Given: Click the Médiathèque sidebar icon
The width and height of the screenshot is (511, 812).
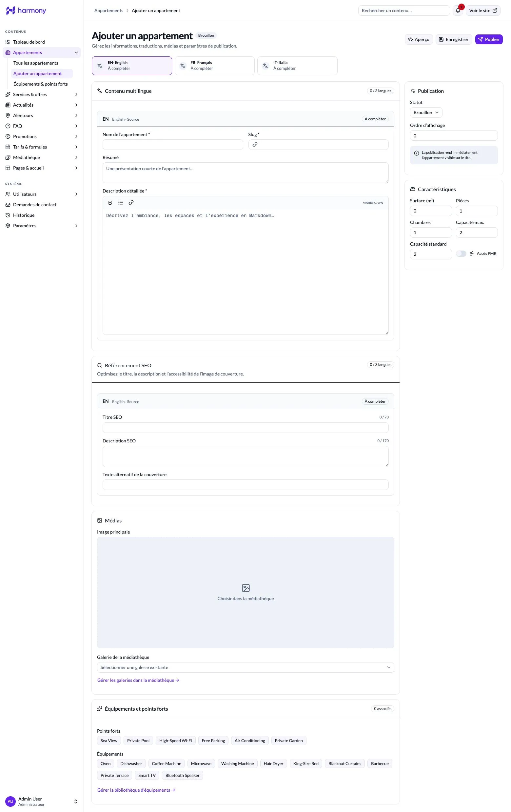Looking at the screenshot, I should (8, 157).
